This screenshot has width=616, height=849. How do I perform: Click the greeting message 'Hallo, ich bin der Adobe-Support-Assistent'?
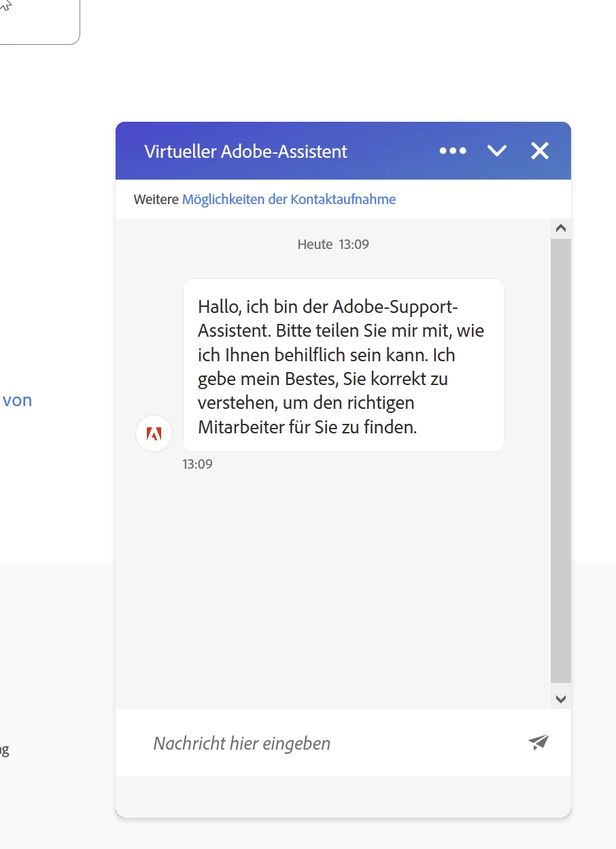(343, 365)
